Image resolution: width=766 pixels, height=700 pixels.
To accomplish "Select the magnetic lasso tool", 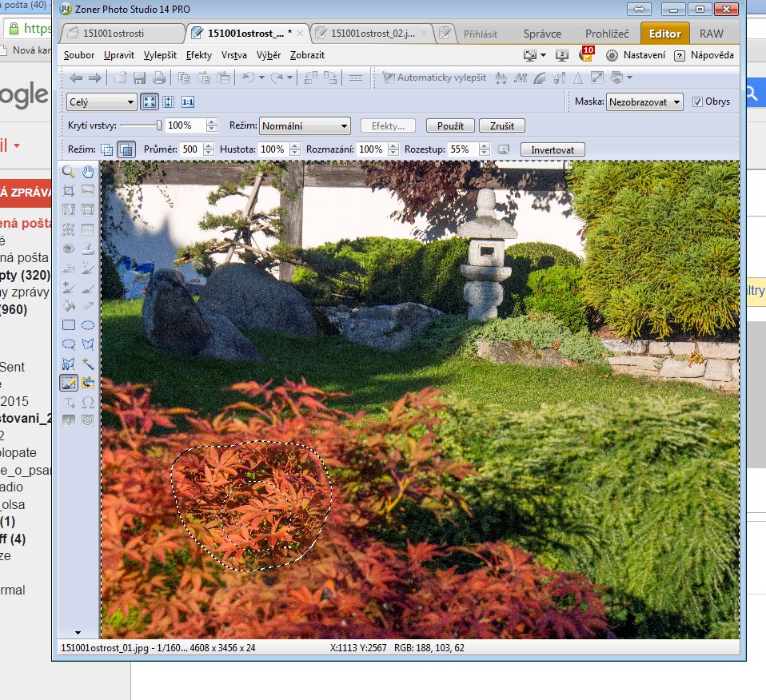I will 69,364.
